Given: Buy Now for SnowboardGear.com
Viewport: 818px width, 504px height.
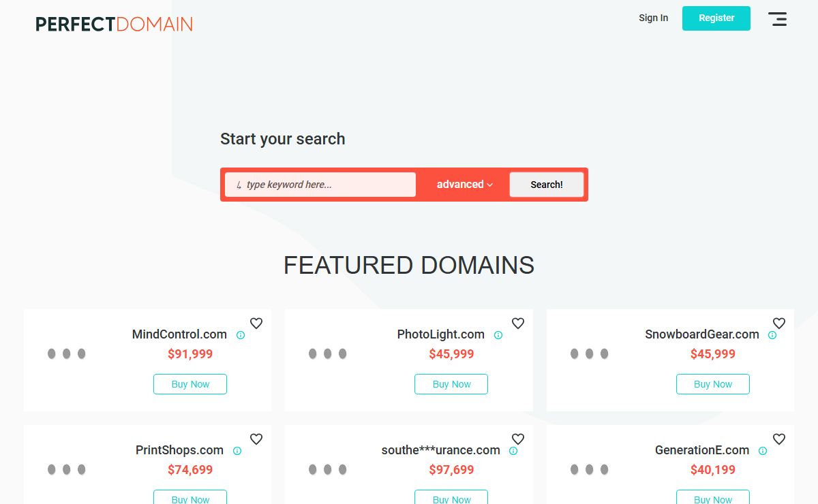Looking at the screenshot, I should coord(713,384).
